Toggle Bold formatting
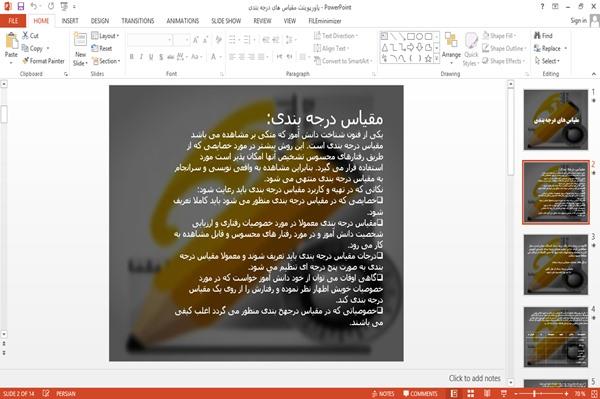The height and width of the screenshot is (399, 600). point(132,57)
